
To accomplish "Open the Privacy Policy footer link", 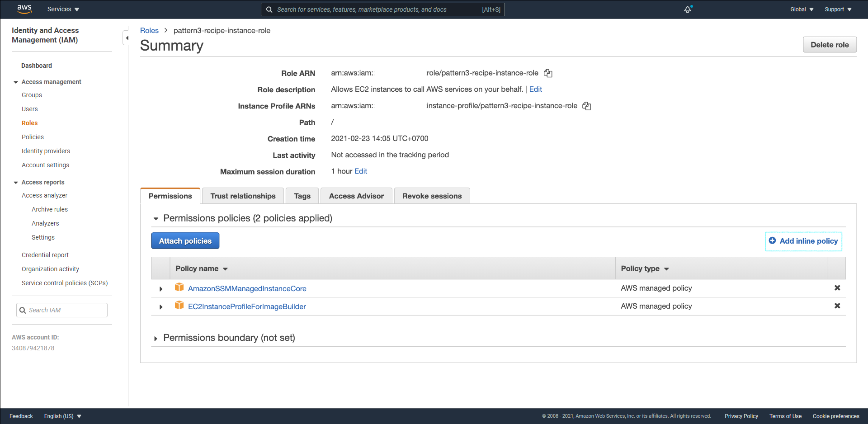I will pyautogui.click(x=741, y=416).
